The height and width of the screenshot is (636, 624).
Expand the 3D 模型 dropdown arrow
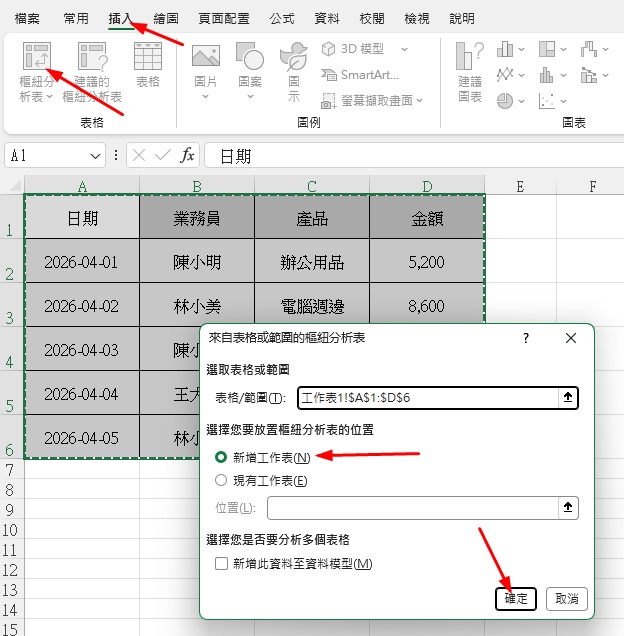click(404, 49)
